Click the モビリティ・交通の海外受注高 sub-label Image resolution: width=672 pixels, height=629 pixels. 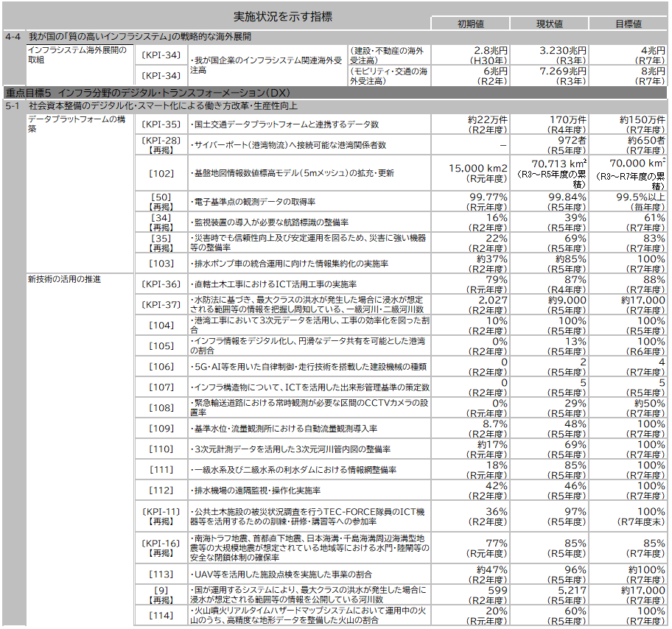[389, 76]
